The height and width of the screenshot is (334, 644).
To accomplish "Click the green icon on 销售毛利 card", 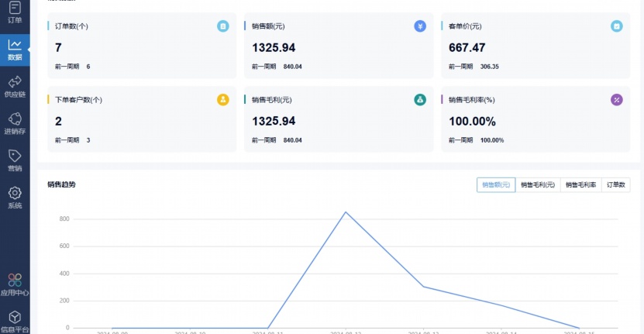I will click(420, 99).
